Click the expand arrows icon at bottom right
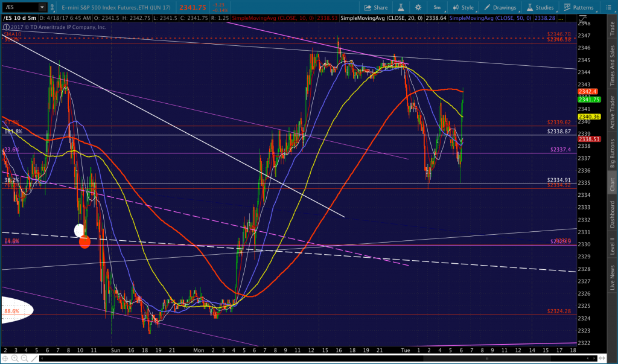This screenshot has height=364, width=618. (x=602, y=359)
